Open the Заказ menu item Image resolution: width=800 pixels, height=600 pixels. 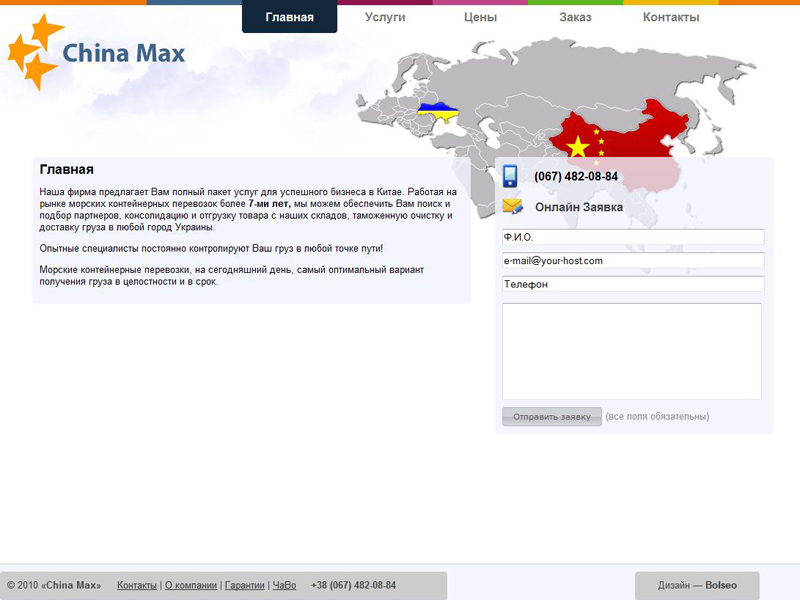[x=576, y=17]
